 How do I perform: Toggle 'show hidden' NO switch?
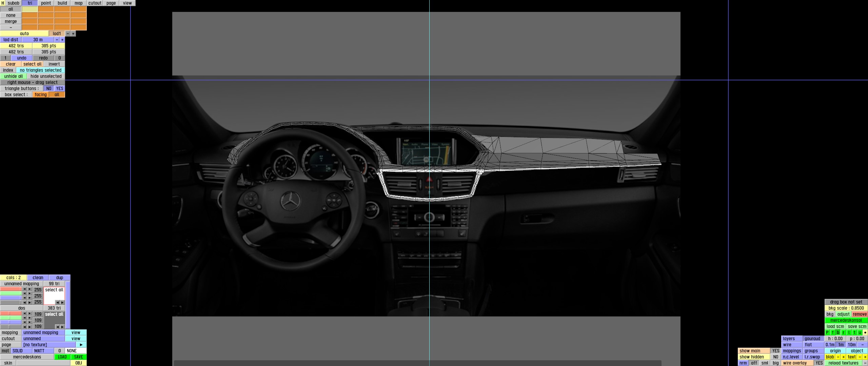775,357
